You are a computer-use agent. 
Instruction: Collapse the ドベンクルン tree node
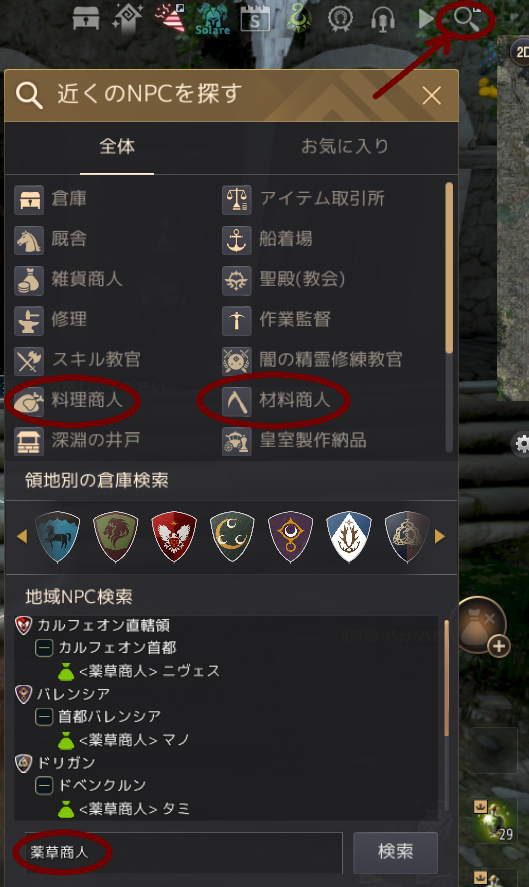(x=44, y=785)
